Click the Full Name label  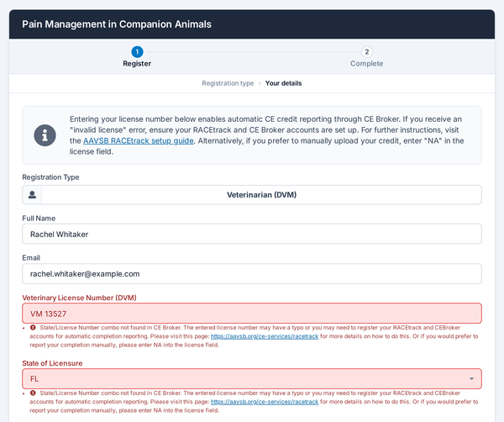(39, 219)
